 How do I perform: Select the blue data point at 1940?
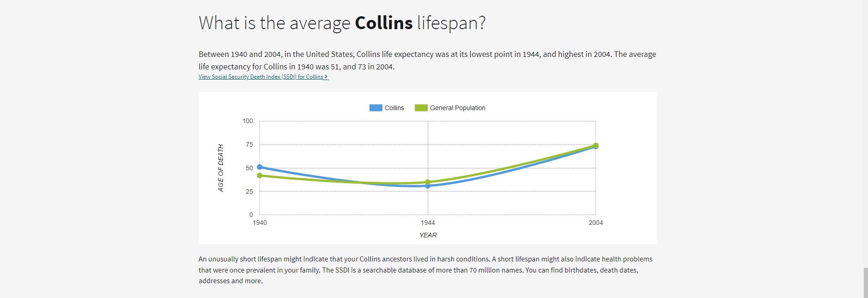[259, 167]
